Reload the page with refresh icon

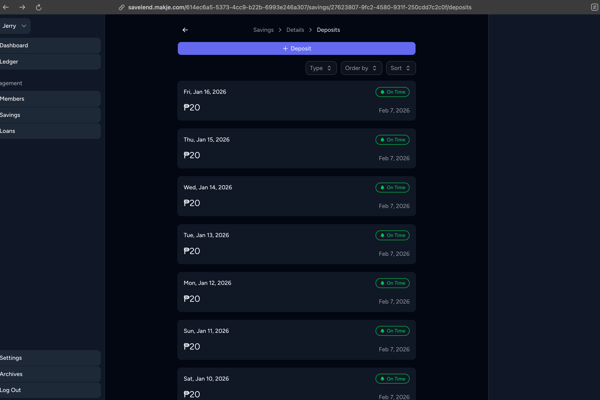[38, 7]
